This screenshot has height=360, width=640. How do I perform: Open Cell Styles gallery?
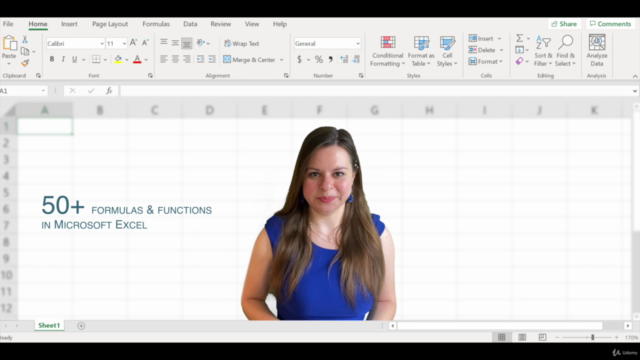[447, 51]
